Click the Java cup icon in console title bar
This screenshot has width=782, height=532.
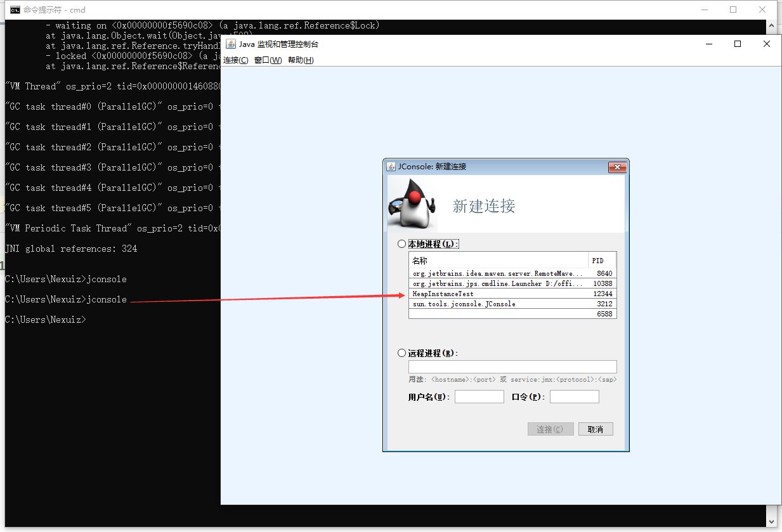pyautogui.click(x=231, y=44)
